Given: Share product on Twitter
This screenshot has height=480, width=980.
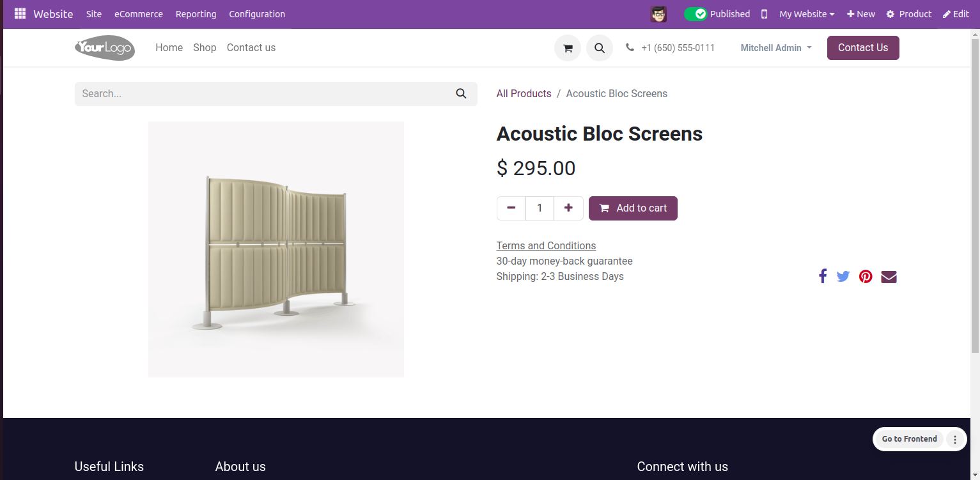Looking at the screenshot, I should (843, 276).
